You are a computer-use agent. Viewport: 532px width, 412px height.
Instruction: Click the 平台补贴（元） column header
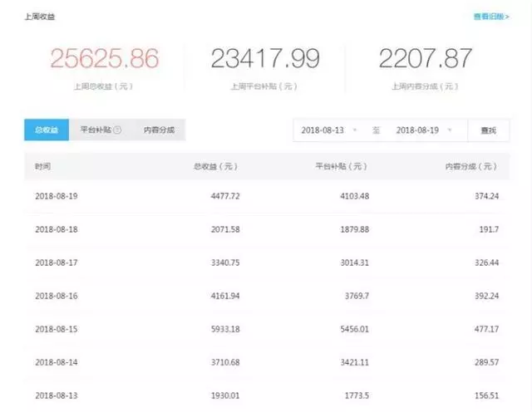coord(342,166)
